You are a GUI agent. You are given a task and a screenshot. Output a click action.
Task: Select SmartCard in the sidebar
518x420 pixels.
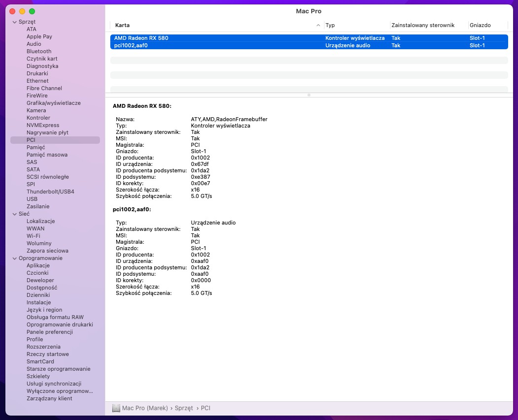[40, 361]
